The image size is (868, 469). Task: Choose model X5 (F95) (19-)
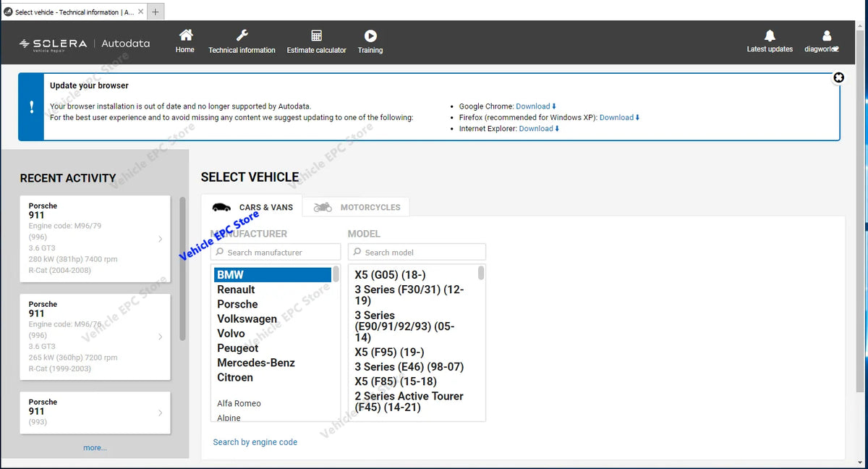pyautogui.click(x=391, y=352)
